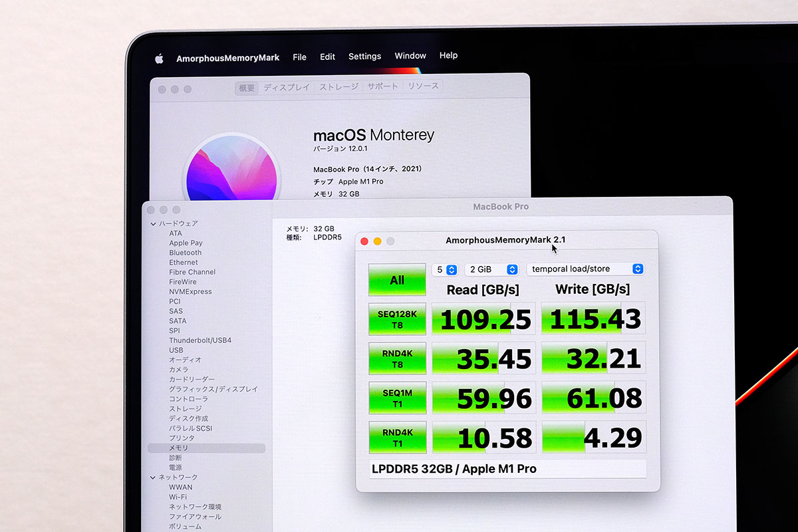Click the macOS Monterey logo image
The image size is (798, 532).
coord(231,166)
